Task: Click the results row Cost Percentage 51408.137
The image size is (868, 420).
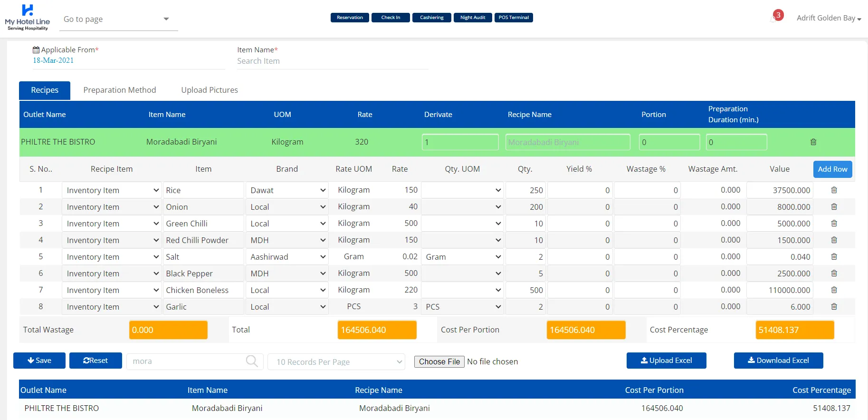Action: [831, 408]
